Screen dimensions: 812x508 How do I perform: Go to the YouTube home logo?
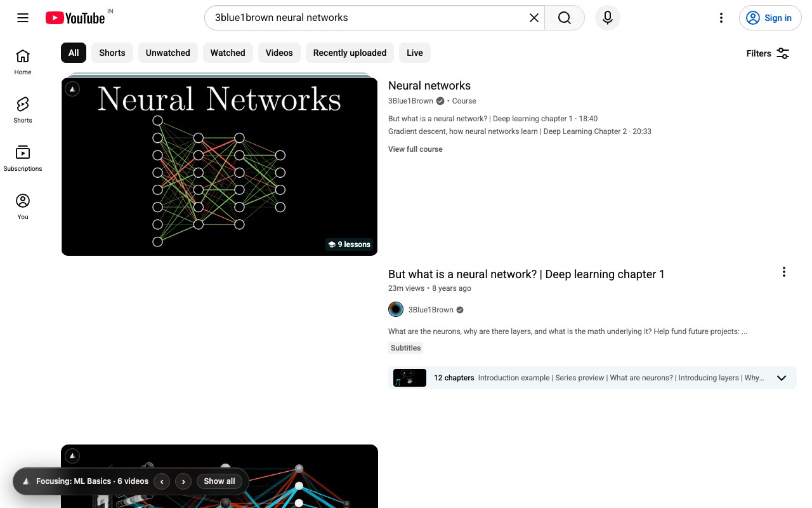click(x=75, y=18)
